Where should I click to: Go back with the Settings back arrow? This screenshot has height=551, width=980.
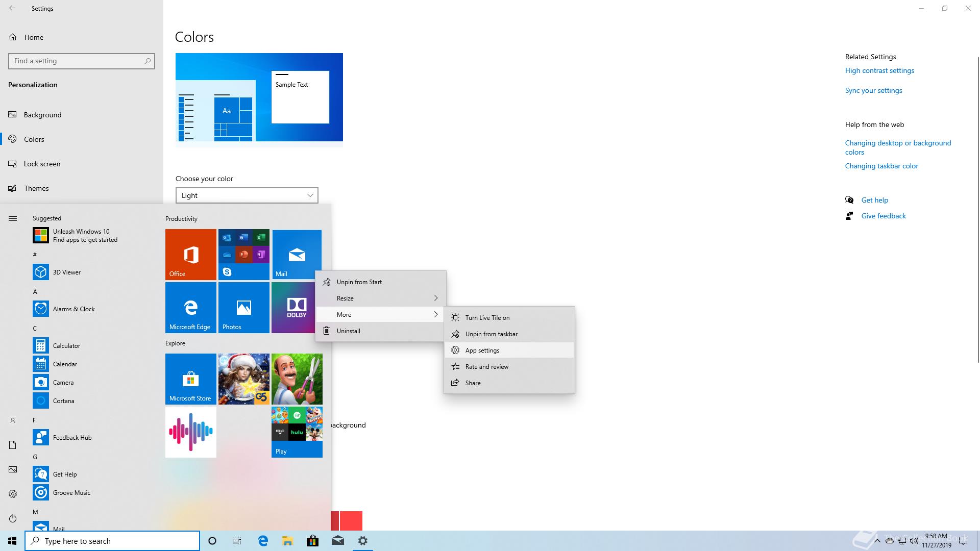[12, 8]
